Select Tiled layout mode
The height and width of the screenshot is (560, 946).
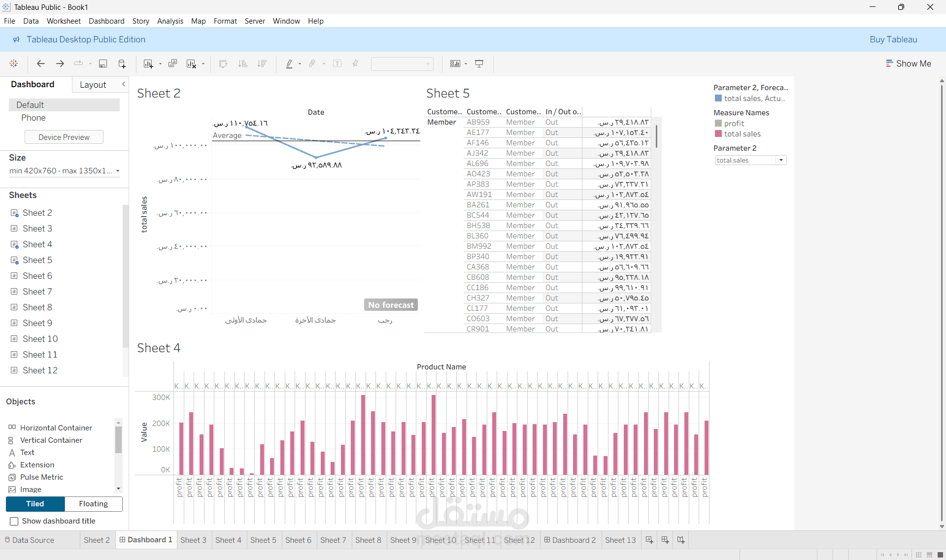(35, 504)
